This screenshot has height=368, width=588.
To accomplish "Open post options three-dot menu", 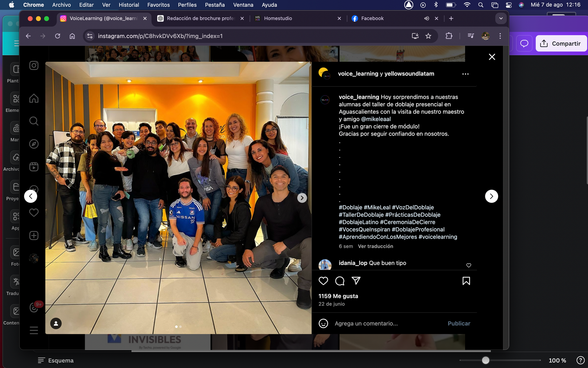I will click(x=465, y=74).
